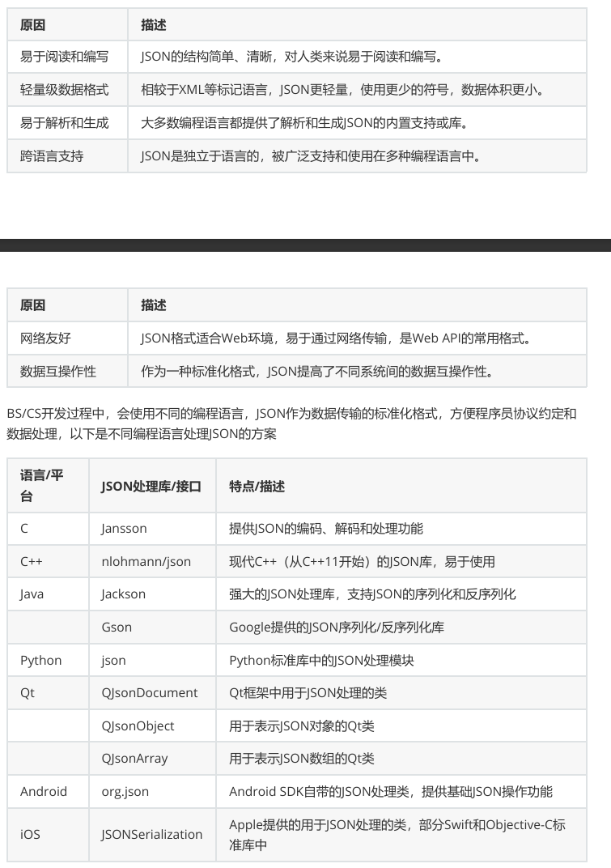The image size is (611, 868).
Task: Click the text '提供JSON的编码、解码和处理功能'
Action: click(x=326, y=529)
